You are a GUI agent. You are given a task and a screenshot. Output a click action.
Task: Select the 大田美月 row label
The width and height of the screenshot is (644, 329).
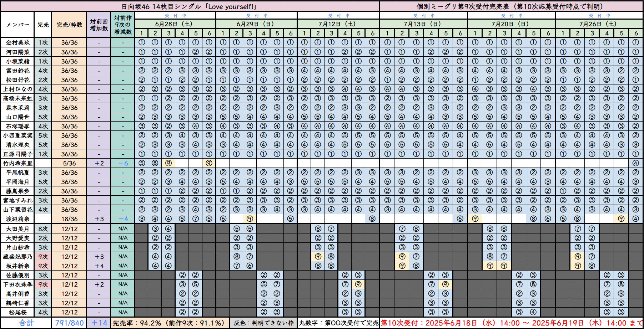tap(17, 229)
